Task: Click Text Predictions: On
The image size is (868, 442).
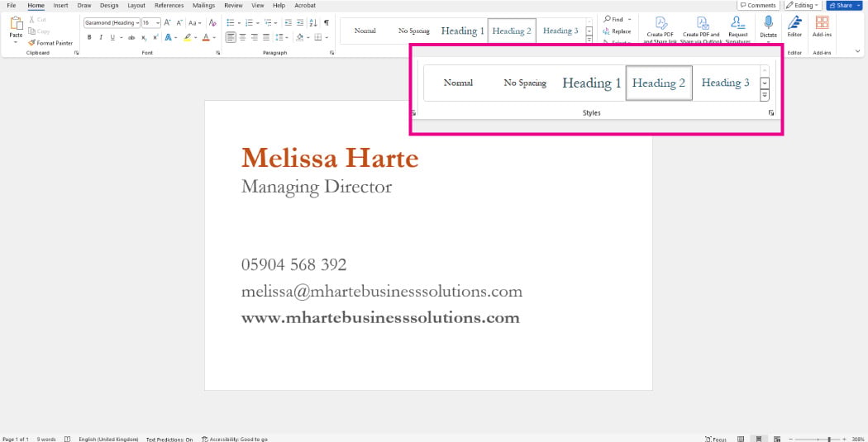Action: coord(169,440)
